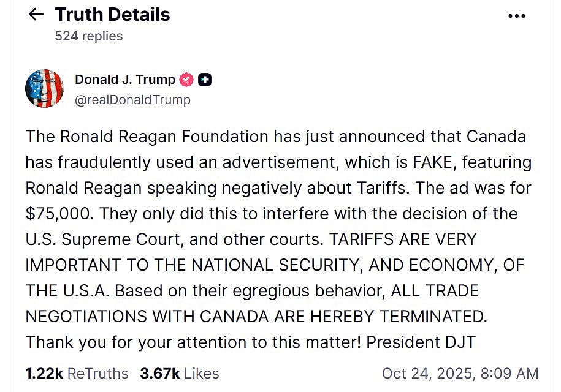Click the Oct 24, 2025 timestamp

click(x=460, y=373)
